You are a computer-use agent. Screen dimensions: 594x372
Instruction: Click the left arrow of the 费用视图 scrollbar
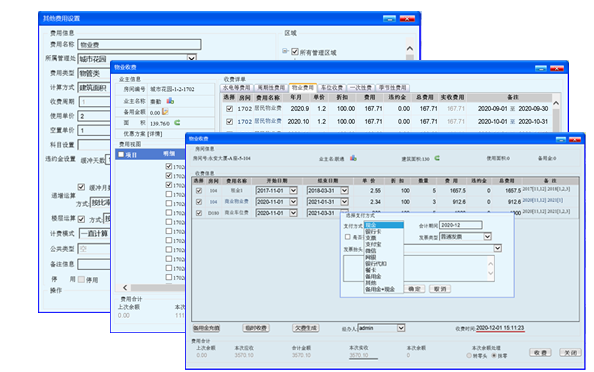tap(125, 288)
